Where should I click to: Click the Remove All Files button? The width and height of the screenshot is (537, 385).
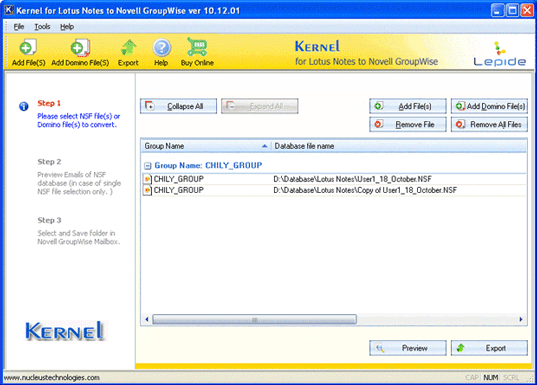tap(489, 124)
